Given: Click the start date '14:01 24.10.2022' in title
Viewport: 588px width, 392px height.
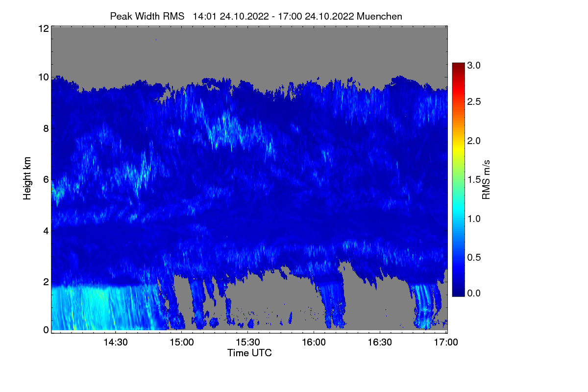Looking at the screenshot, I should click(231, 16).
